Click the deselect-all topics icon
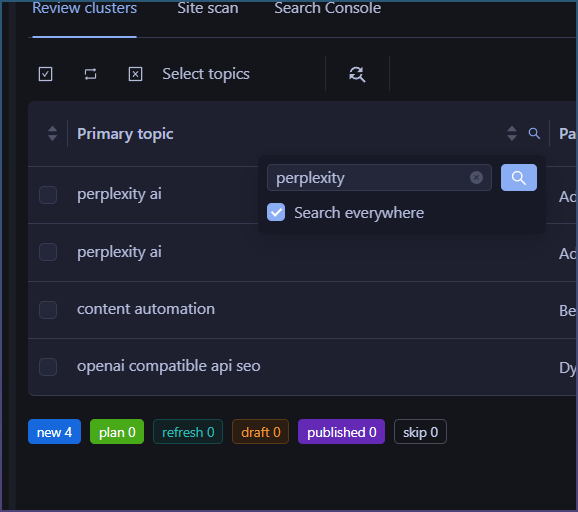 click(135, 74)
